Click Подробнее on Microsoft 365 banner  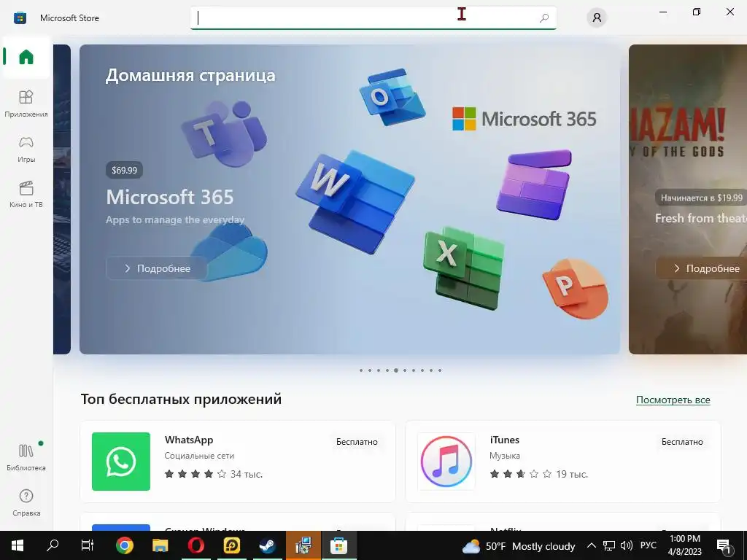click(157, 268)
